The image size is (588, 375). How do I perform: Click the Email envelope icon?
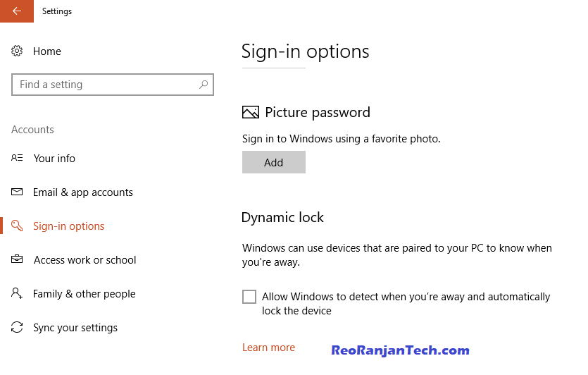pos(17,192)
